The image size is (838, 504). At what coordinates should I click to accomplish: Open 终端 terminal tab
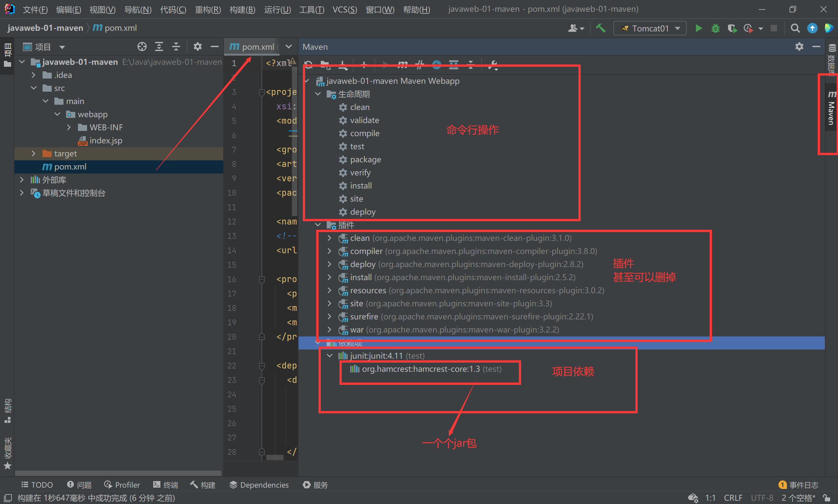[165, 485]
